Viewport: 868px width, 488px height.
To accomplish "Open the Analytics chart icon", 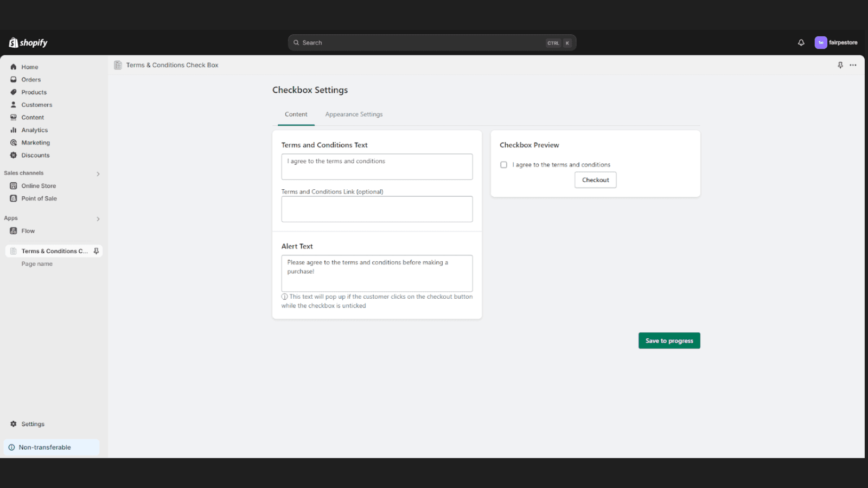I will coord(14,130).
